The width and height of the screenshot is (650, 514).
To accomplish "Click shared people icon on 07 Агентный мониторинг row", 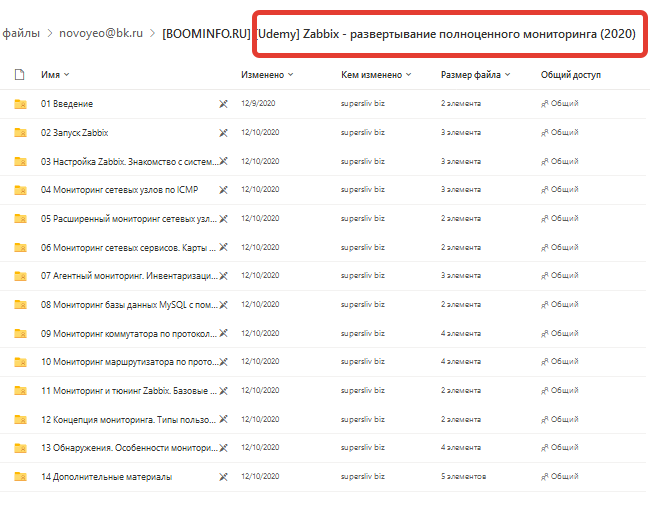I will (x=545, y=276).
